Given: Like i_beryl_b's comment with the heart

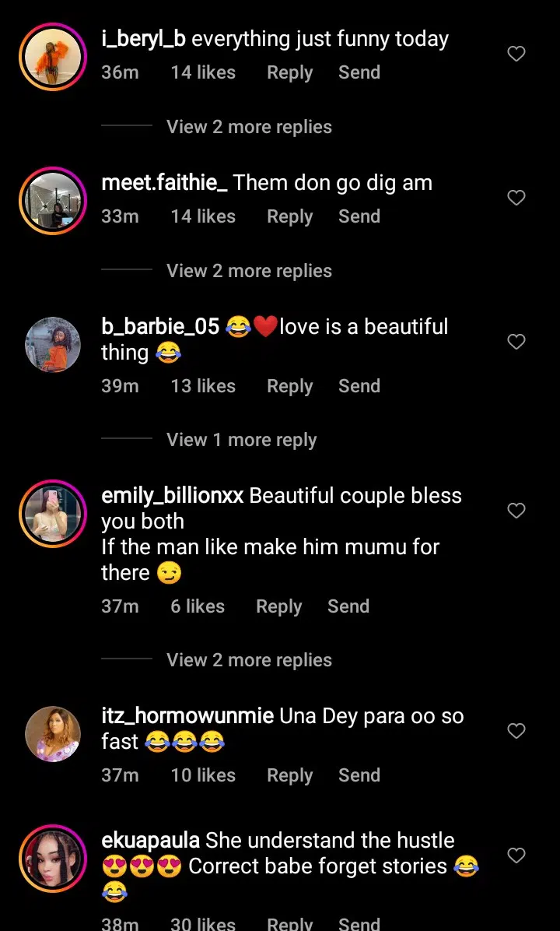Looking at the screenshot, I should (x=516, y=54).
